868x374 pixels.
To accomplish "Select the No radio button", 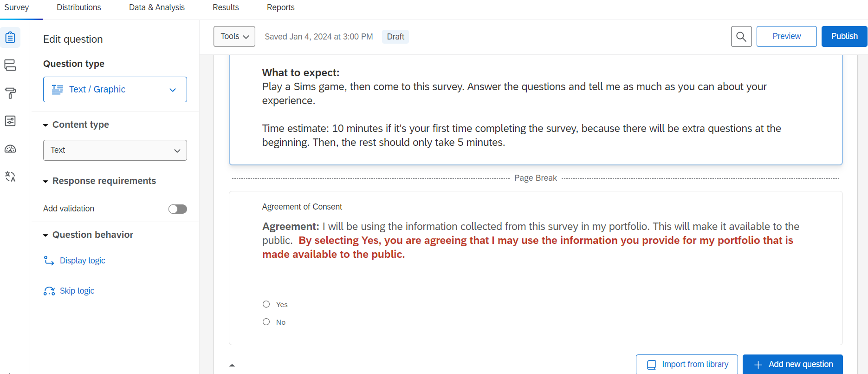I will click(x=266, y=322).
